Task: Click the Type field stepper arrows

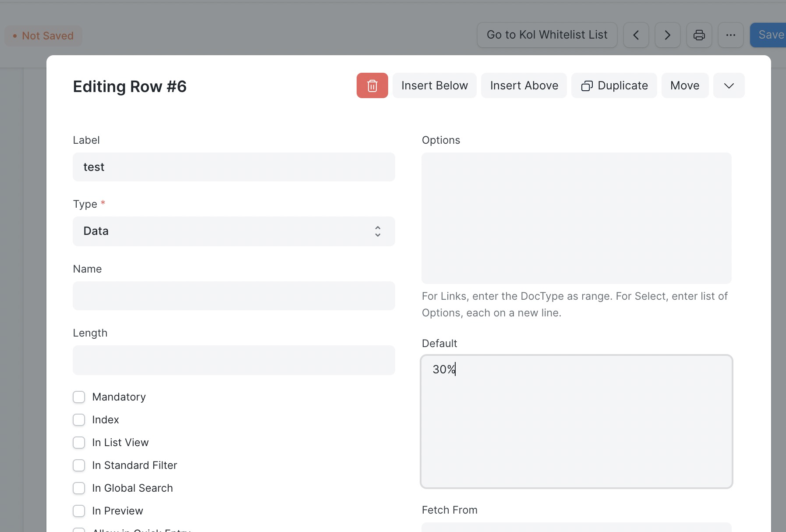Action: click(x=377, y=231)
